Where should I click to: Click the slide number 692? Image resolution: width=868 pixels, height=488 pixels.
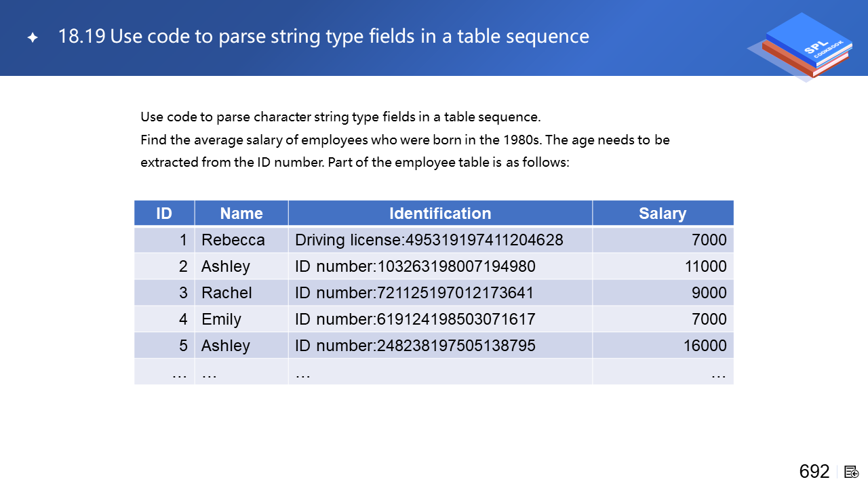814,472
